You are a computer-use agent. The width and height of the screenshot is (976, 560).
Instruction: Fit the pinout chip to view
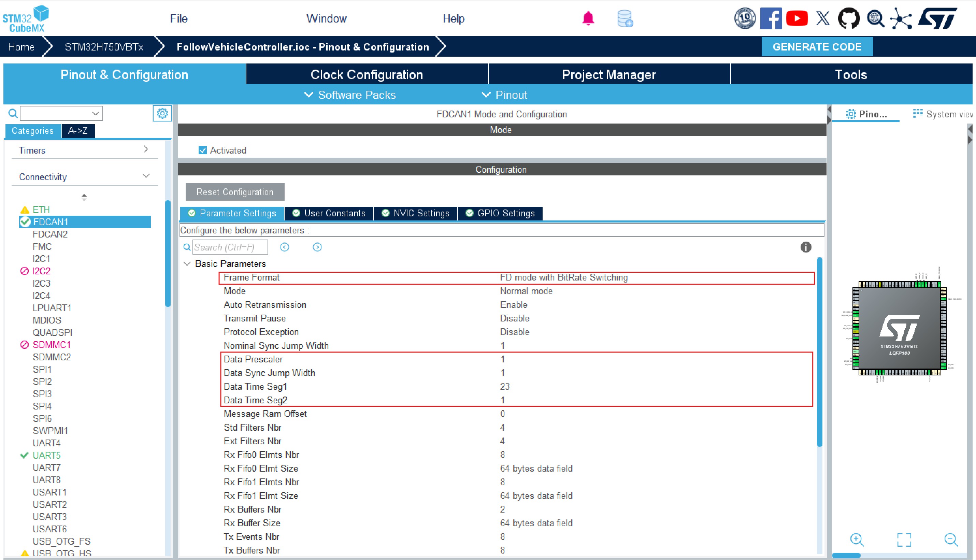(904, 539)
